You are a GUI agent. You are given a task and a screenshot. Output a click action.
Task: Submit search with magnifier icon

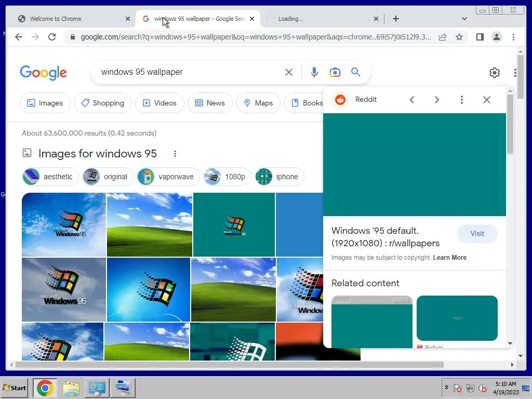tap(355, 72)
